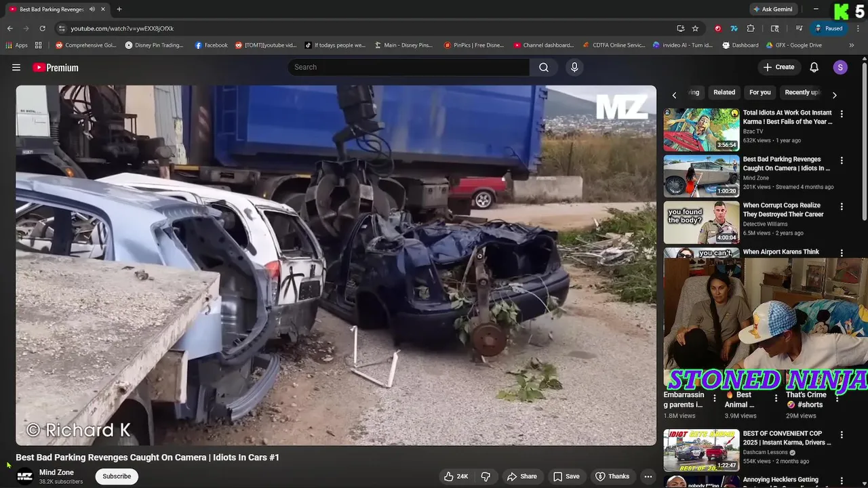Screen dimensions: 868x488
Task: Open options for When Corrupt Cops Realize video
Action: [842, 206]
